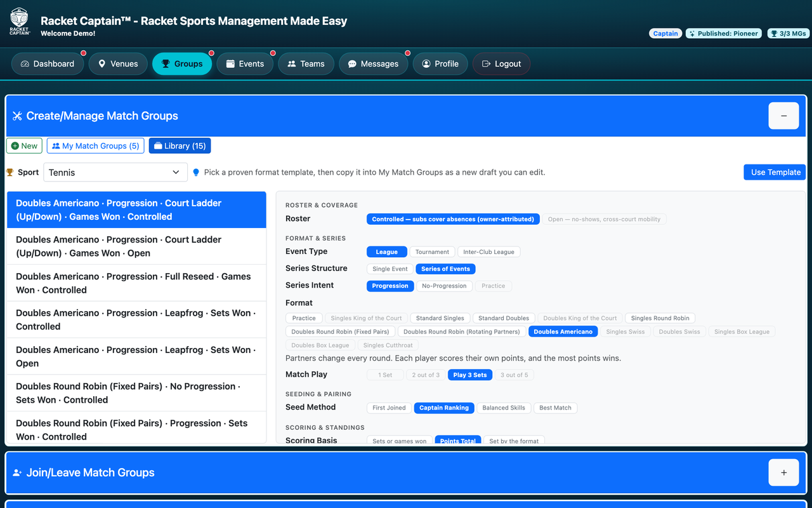Click the Profile person icon

point(426,63)
